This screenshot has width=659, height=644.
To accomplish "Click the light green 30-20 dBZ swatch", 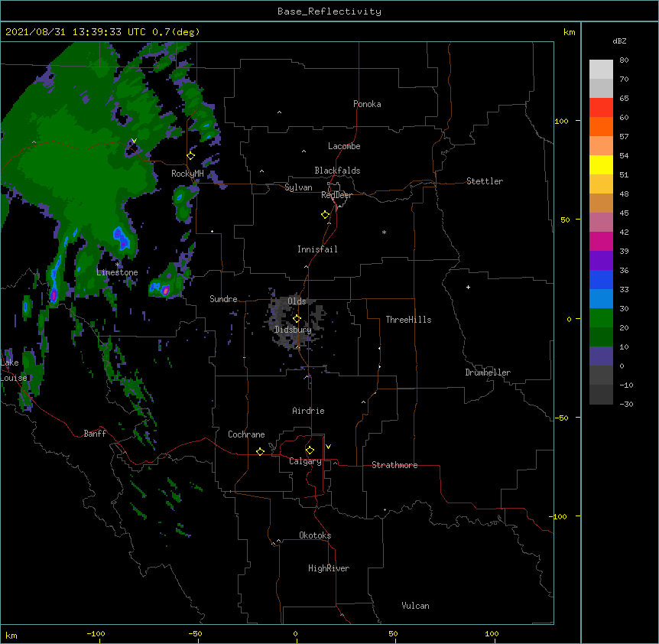I will click(601, 318).
